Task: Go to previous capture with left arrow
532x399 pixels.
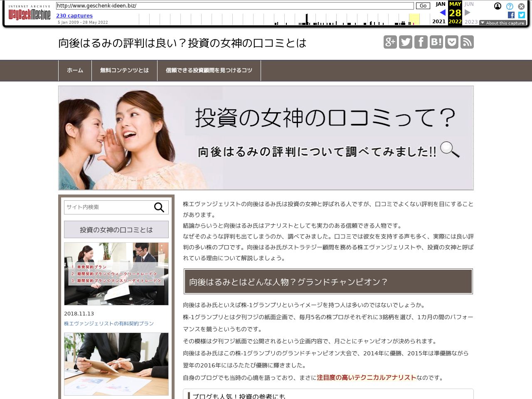Action: [x=442, y=12]
